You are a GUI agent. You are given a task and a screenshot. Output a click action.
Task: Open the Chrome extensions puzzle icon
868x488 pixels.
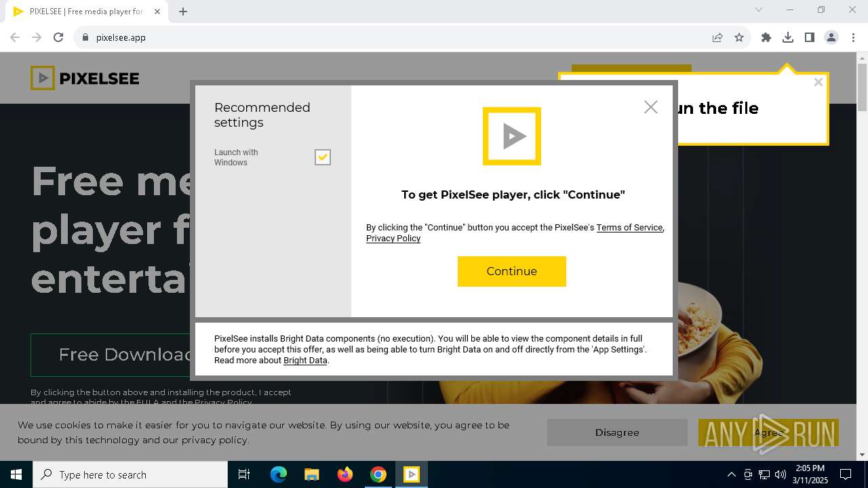(766, 37)
